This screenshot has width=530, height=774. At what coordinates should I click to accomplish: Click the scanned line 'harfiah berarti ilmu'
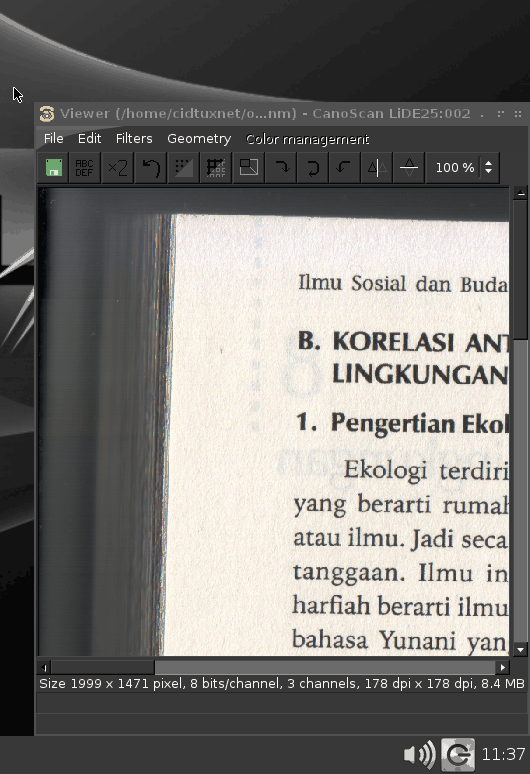(x=400, y=606)
